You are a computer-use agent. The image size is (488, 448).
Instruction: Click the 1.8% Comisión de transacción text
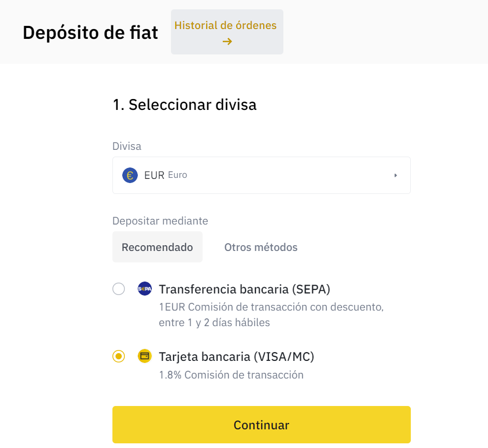tap(231, 375)
